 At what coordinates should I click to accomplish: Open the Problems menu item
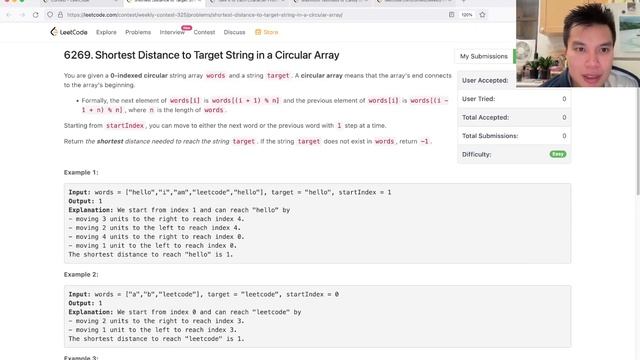tap(138, 32)
